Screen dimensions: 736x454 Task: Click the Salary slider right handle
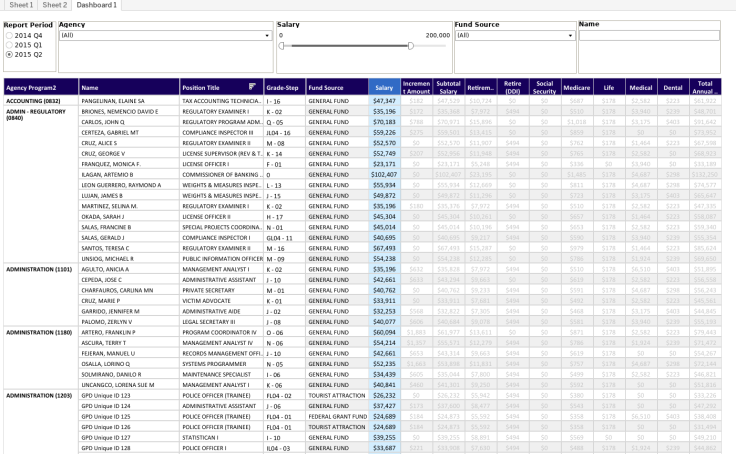(x=411, y=46)
